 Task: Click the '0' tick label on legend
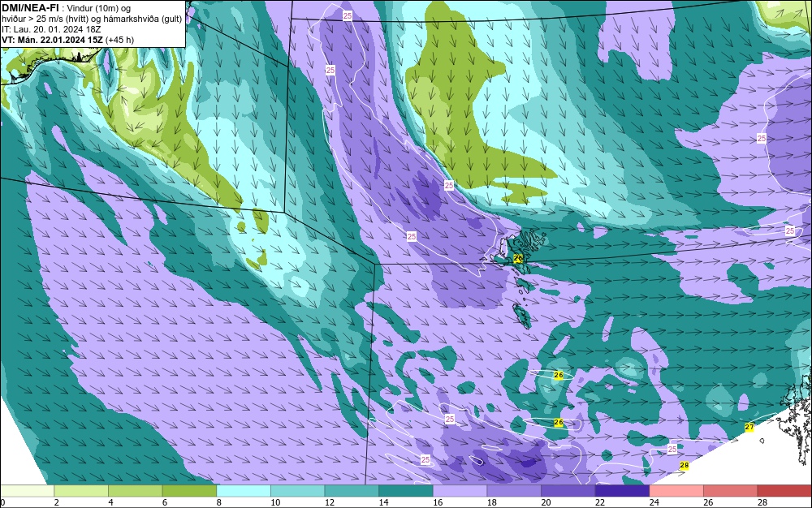click(2, 502)
